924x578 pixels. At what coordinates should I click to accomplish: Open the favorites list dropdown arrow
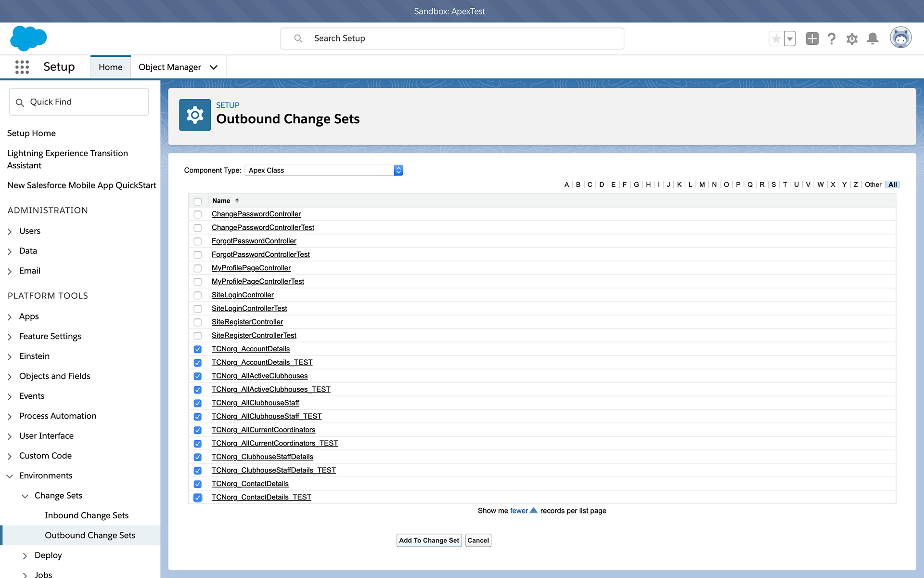pos(790,39)
